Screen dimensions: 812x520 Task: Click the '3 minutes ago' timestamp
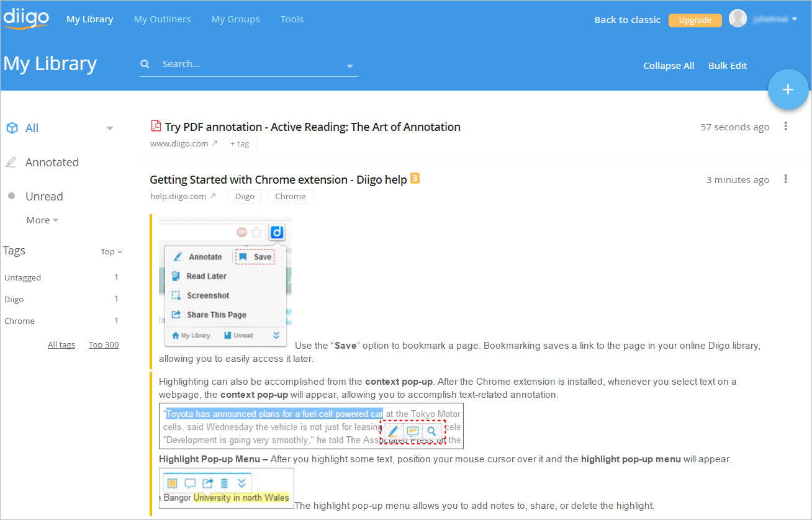pos(738,180)
